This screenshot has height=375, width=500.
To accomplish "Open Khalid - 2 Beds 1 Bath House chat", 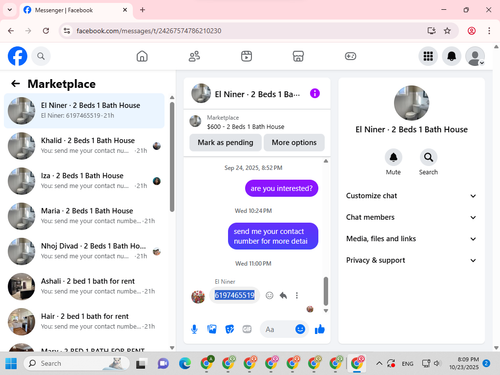I will pos(84,146).
